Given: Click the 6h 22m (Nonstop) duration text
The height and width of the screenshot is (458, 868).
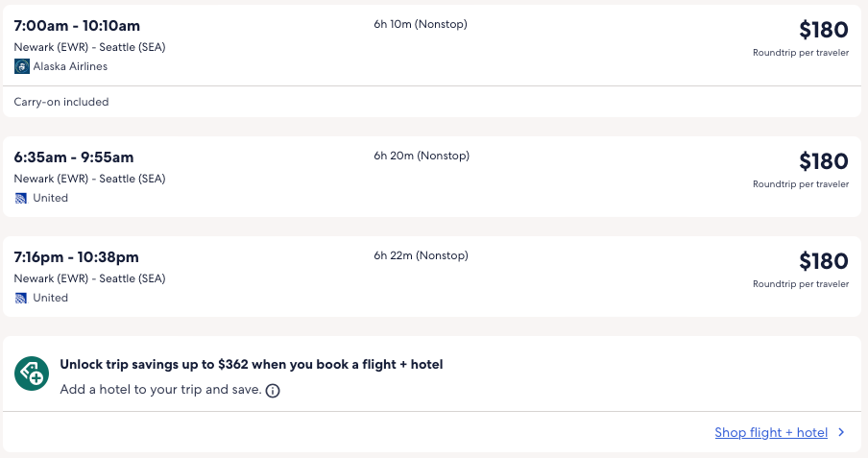Looking at the screenshot, I should [x=422, y=255].
